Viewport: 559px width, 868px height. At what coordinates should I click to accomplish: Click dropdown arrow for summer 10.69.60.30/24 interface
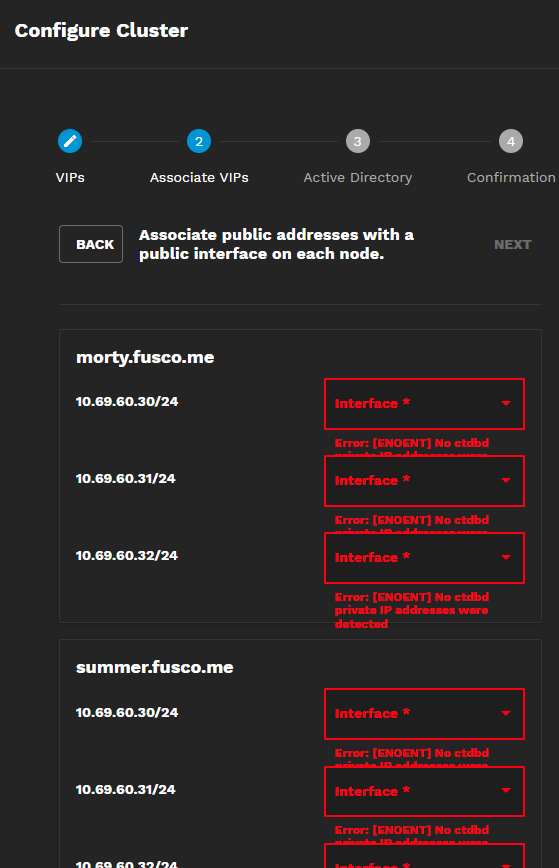(x=506, y=713)
